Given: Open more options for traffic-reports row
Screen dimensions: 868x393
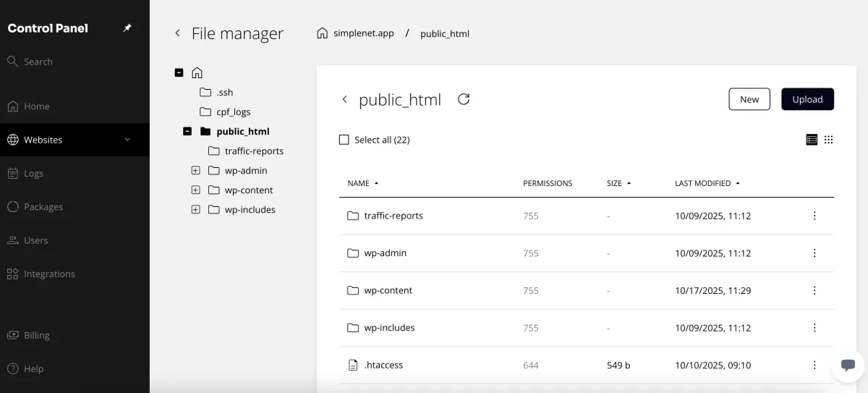Looking at the screenshot, I should point(814,216).
